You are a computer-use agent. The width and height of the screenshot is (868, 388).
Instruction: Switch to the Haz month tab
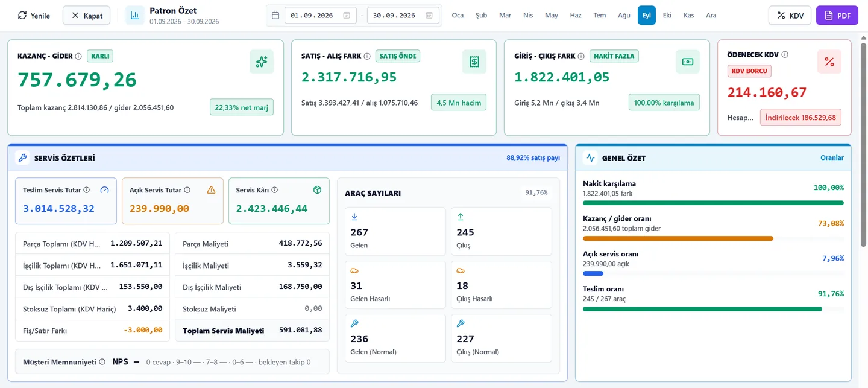[576, 16]
